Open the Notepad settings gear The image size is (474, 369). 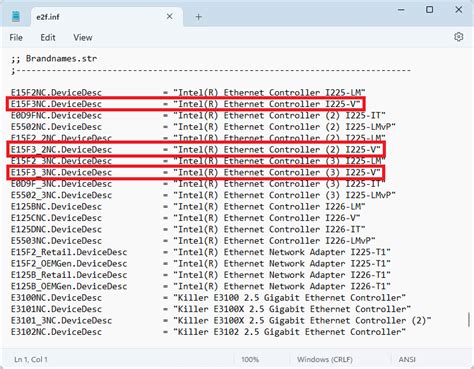459,37
